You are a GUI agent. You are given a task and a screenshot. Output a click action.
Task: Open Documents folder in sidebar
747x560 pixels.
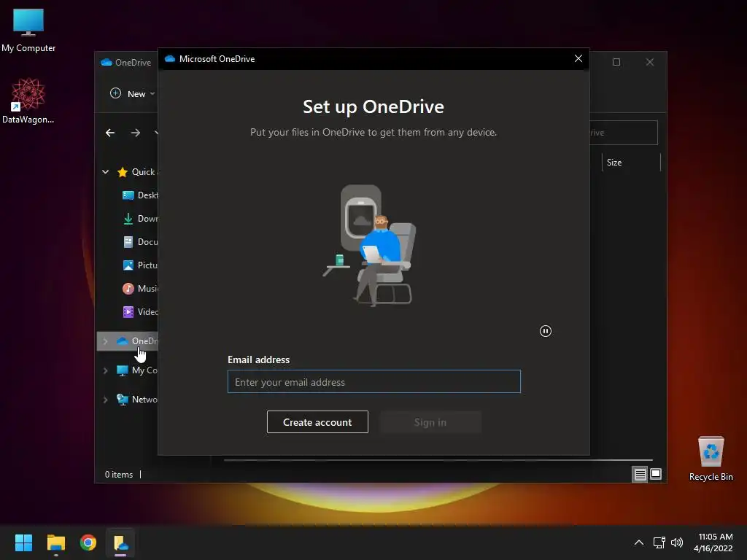(x=141, y=242)
